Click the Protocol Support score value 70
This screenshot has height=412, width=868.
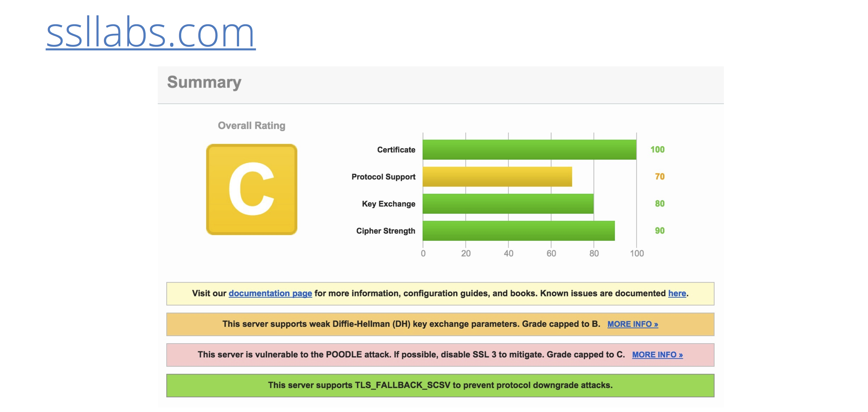coord(659,176)
